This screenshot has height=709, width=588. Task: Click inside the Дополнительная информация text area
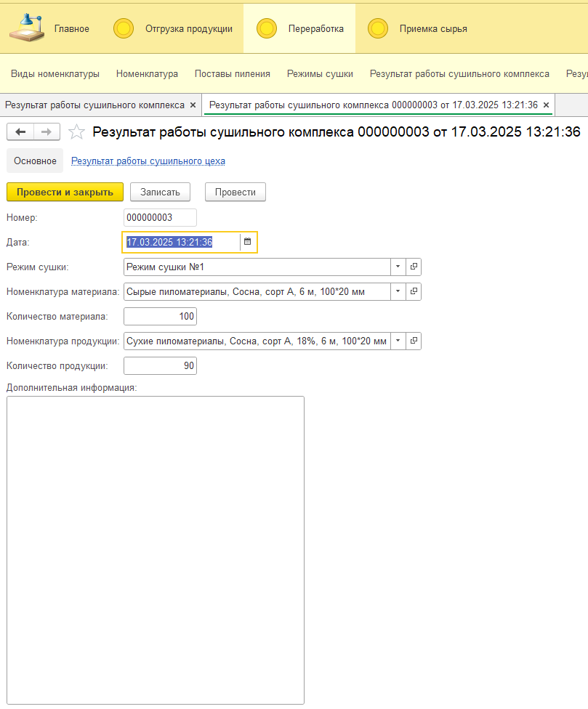(155, 548)
